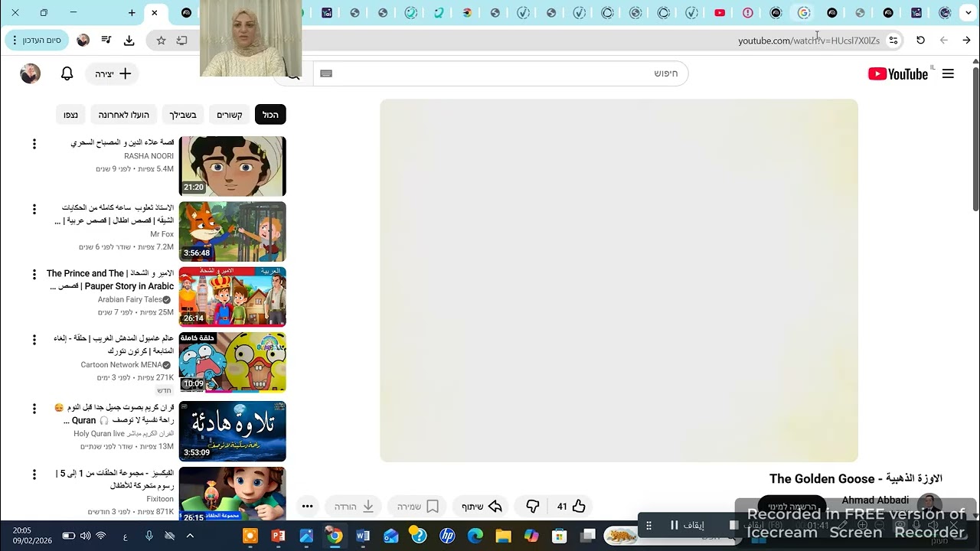
Task: Open the media controls icon in Chrome toolbar
Action: [x=106, y=40]
